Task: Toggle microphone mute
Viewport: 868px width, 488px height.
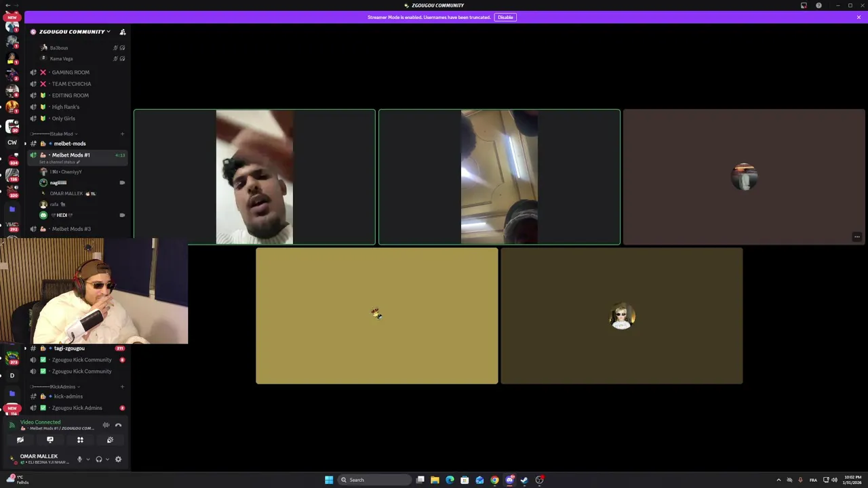Action: pos(79,460)
